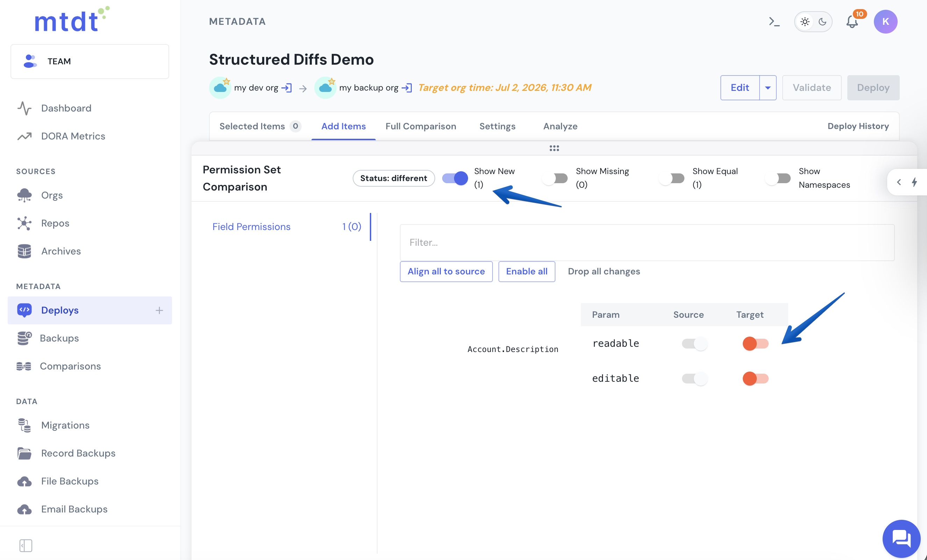The image size is (927, 560).
Task: Open the chat support bubble
Action: (901, 539)
